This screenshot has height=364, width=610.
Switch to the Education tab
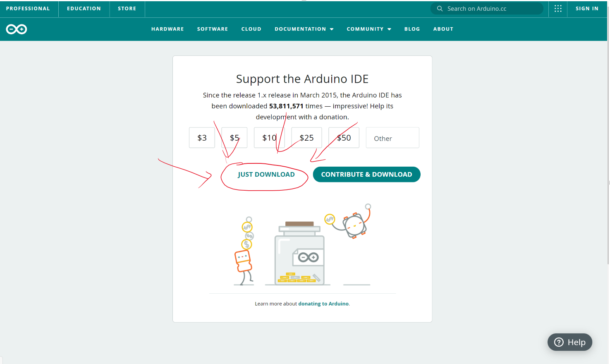pyautogui.click(x=84, y=9)
